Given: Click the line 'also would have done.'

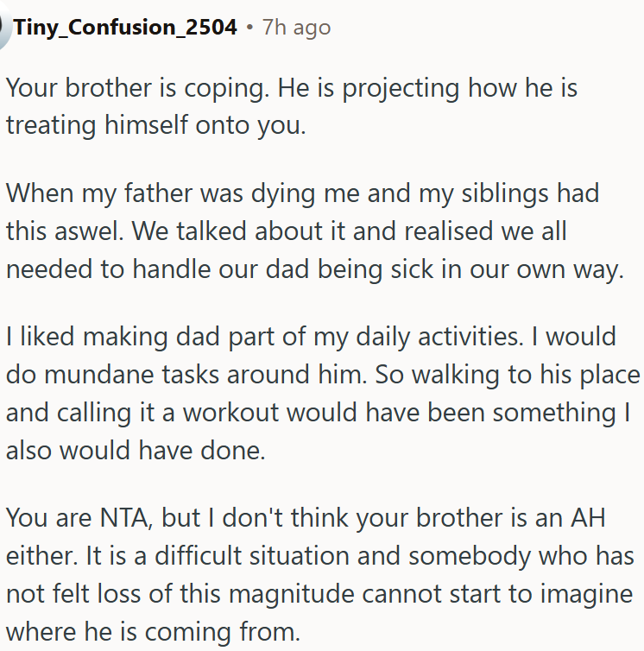Looking at the screenshot, I should tap(134, 451).
